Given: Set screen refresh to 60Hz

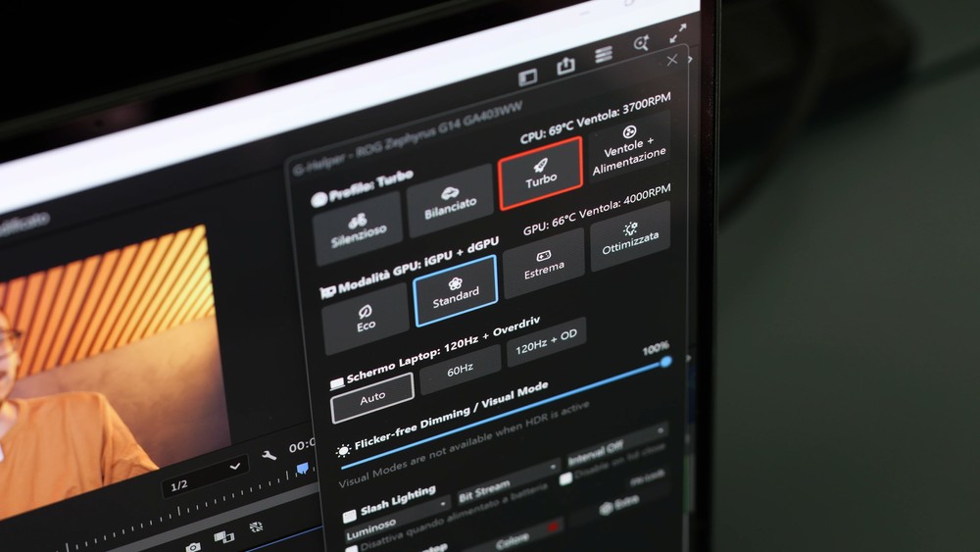Looking at the screenshot, I should point(460,370).
